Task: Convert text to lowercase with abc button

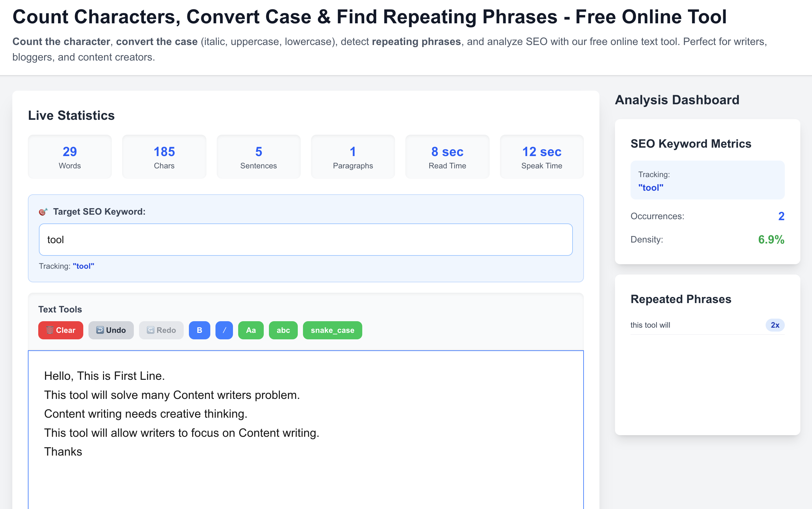Action: pos(283,330)
